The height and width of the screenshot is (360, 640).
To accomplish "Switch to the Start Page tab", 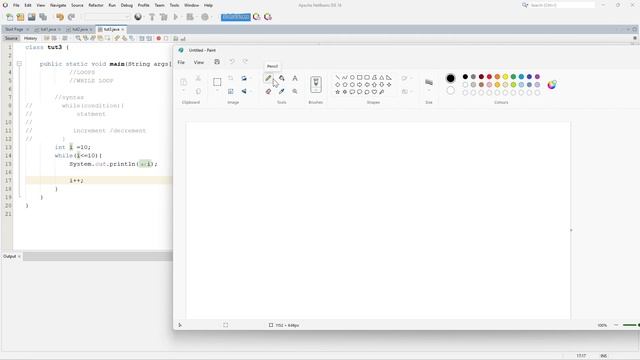I will 14,30.
